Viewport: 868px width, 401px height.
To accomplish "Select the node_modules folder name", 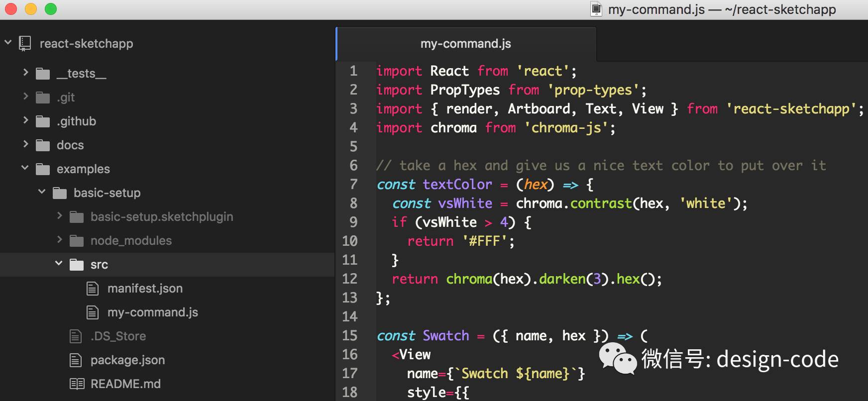I will (x=131, y=241).
